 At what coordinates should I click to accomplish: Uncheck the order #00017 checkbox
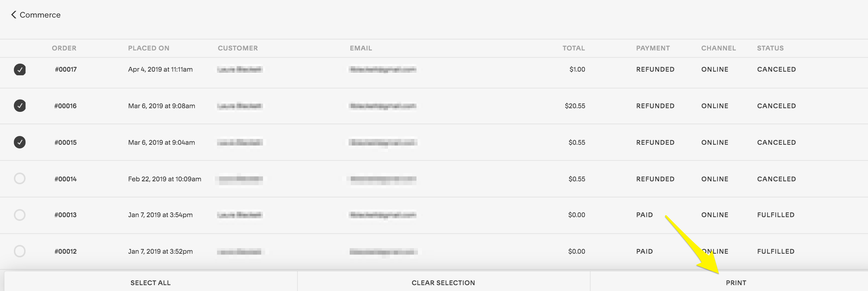pyautogui.click(x=20, y=69)
